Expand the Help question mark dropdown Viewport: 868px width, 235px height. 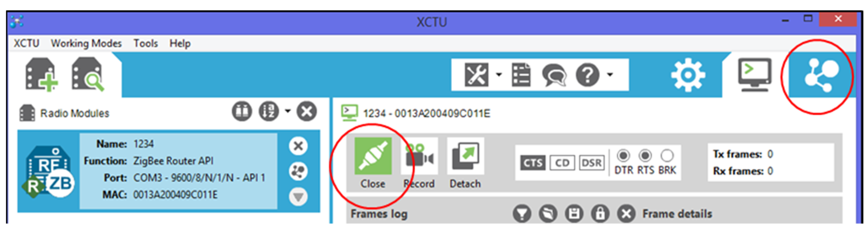point(610,75)
